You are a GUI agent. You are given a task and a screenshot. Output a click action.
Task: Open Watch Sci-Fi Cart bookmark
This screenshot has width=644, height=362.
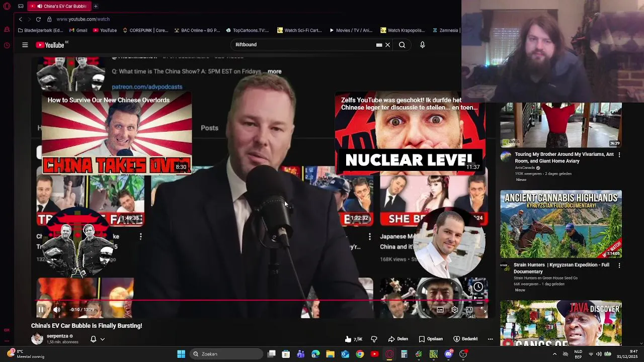(x=299, y=30)
